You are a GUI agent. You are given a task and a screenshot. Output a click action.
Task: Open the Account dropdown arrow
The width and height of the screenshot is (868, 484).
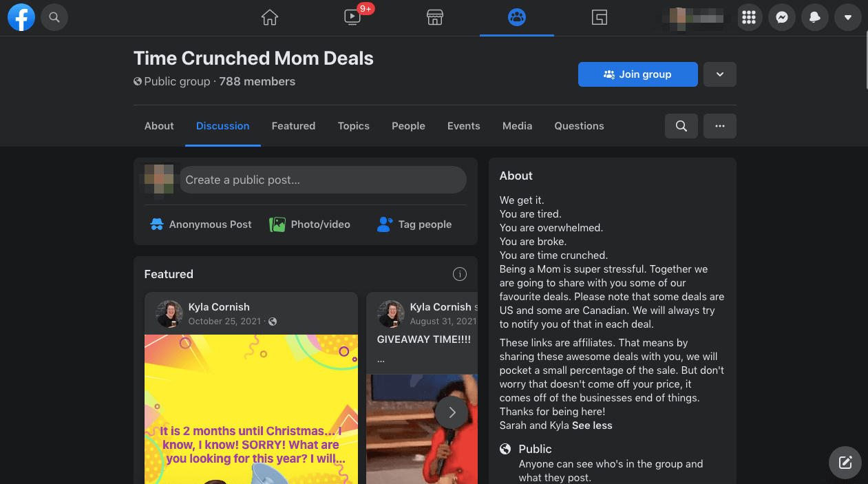848,17
